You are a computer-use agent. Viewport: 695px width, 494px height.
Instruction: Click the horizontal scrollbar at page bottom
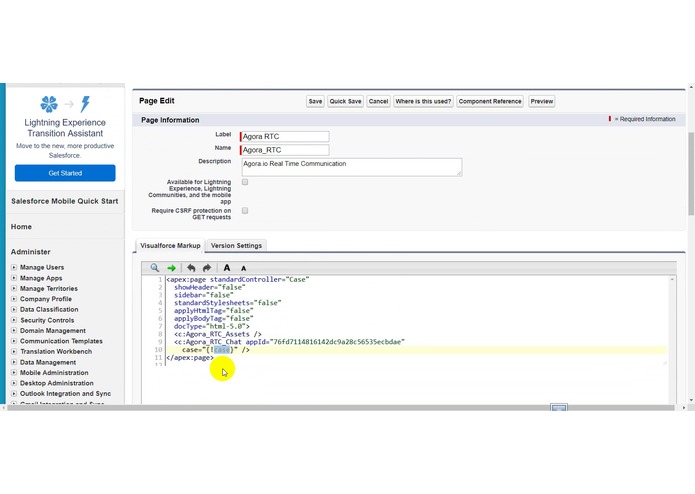point(340,408)
